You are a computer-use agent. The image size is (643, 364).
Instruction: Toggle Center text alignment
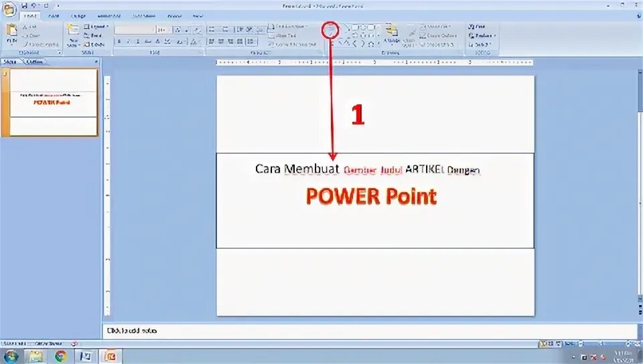[x=221, y=41]
